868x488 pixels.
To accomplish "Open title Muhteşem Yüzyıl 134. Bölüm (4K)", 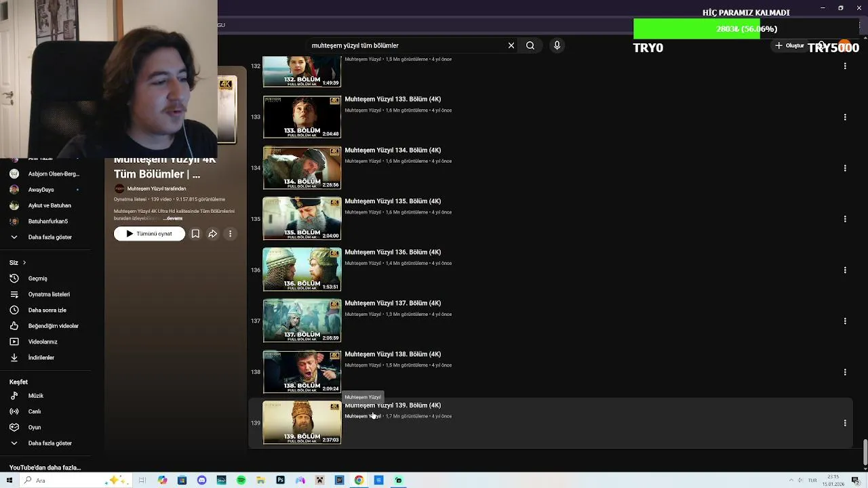I will click(393, 150).
